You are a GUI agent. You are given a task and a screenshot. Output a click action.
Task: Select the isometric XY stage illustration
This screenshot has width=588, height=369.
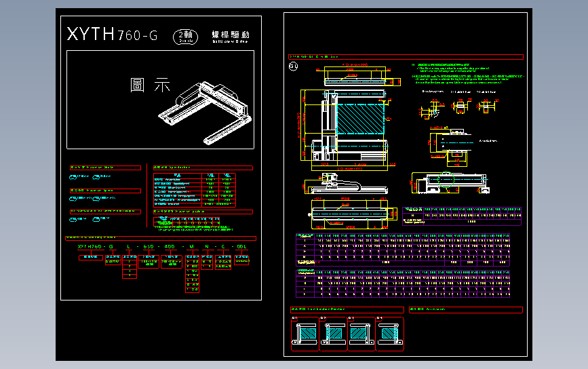coord(205,113)
